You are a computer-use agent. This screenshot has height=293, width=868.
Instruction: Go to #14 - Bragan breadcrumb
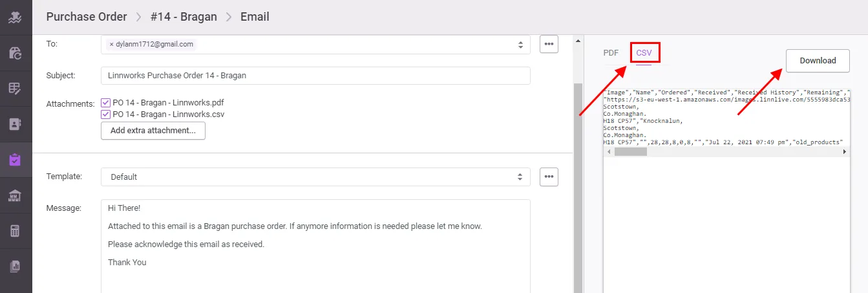point(184,17)
